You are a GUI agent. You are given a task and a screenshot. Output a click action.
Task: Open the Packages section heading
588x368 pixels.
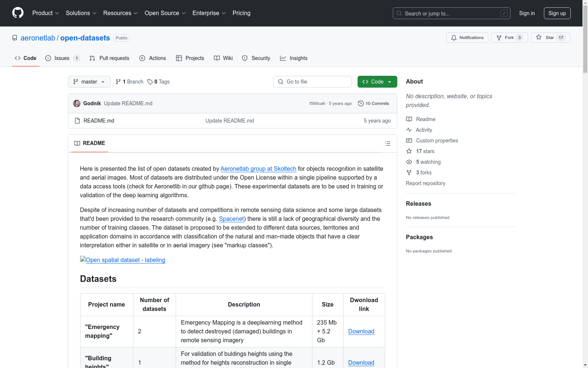pos(419,237)
